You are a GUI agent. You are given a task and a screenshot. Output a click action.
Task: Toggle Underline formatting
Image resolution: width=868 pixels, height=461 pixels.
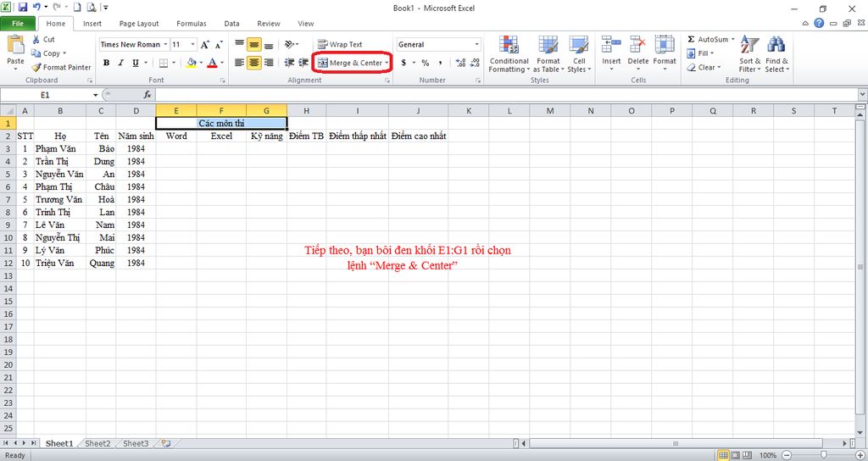point(135,63)
